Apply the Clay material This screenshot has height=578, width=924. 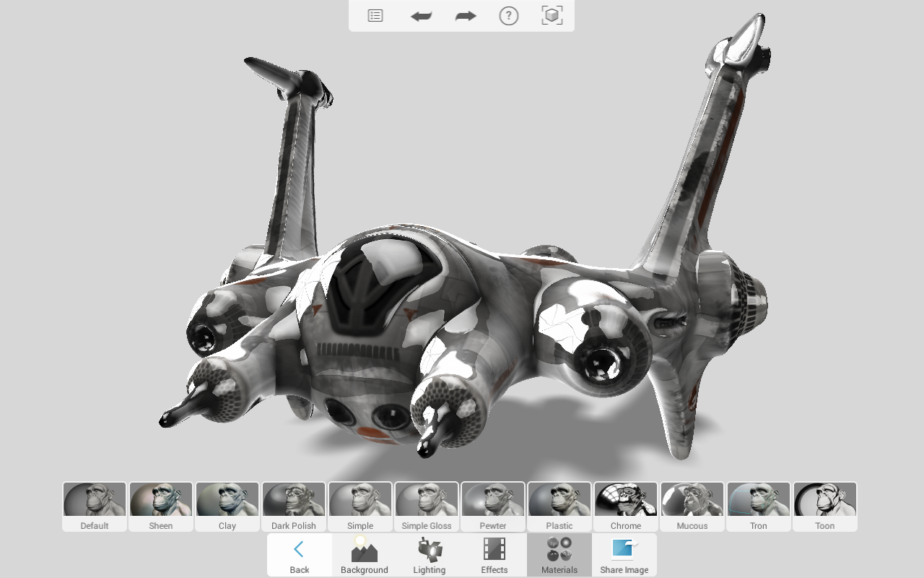(x=227, y=506)
